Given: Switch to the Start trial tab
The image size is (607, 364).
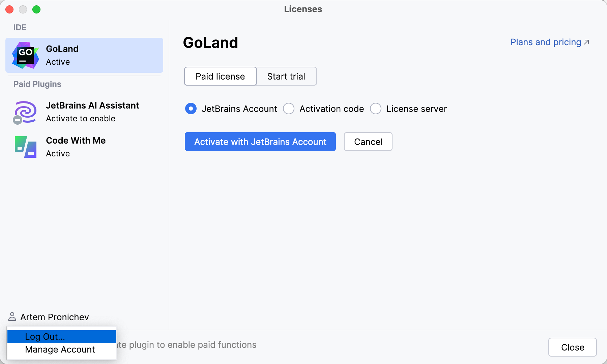Looking at the screenshot, I should [x=286, y=77].
